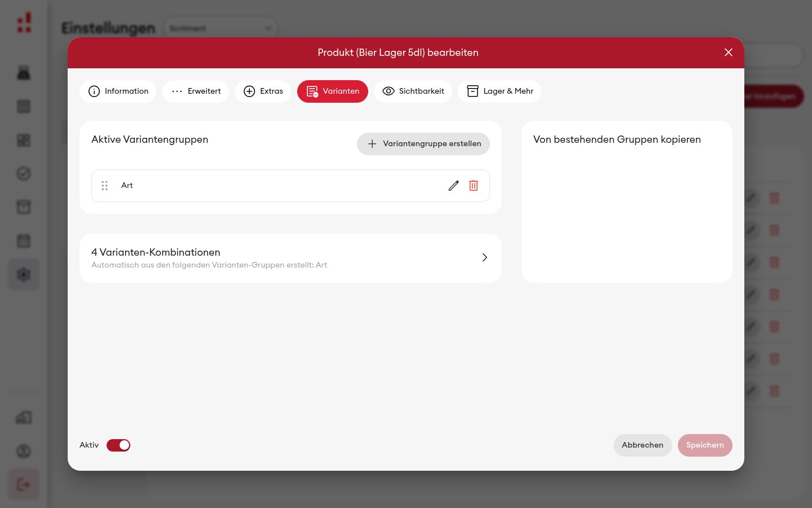Click Variantengruppe erstellen button

423,144
